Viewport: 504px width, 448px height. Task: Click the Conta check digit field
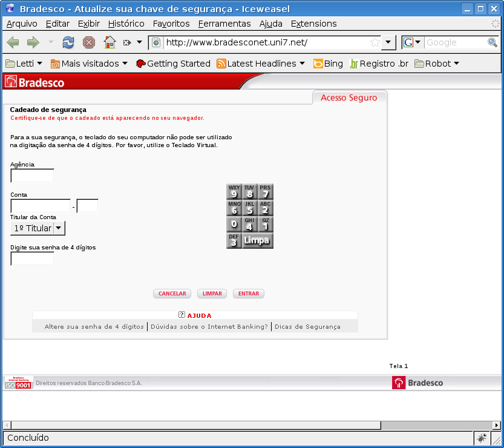point(87,206)
